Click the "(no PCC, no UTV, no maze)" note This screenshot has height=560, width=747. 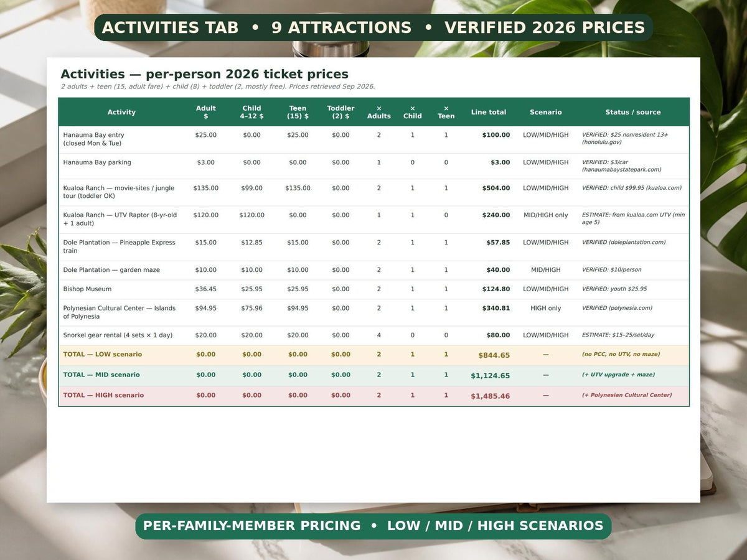point(621,355)
